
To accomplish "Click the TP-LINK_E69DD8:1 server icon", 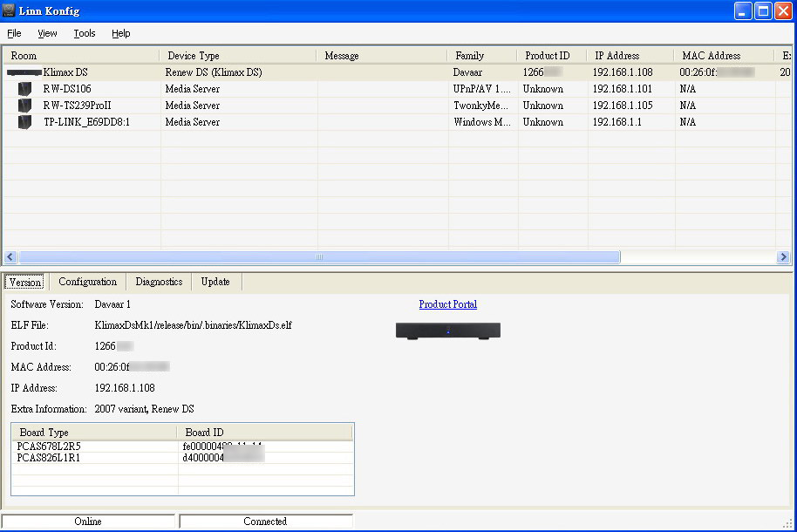I will [24, 122].
